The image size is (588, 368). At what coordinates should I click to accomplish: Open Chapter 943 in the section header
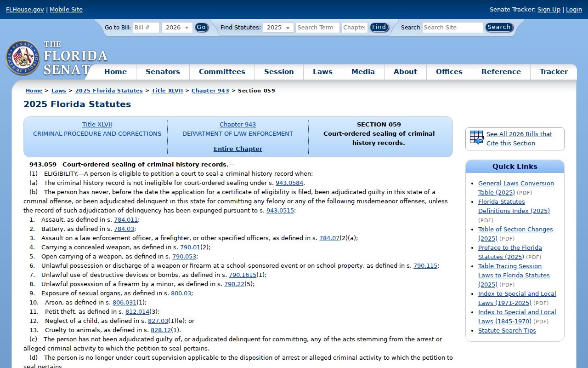(x=237, y=125)
